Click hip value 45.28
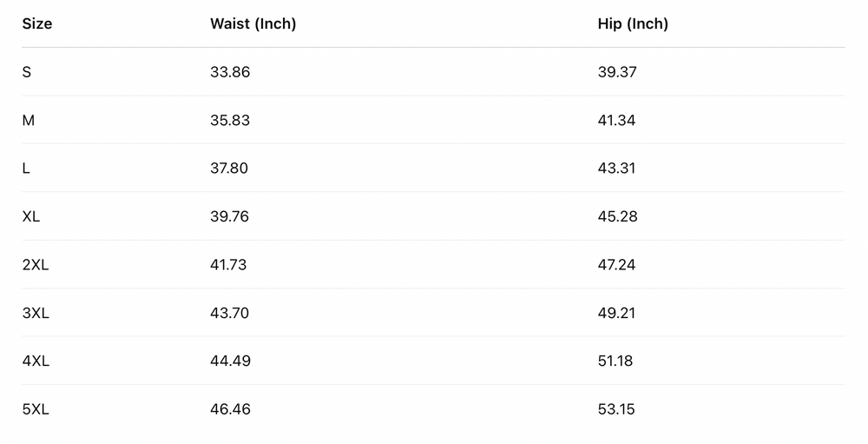The width and height of the screenshot is (868, 444). pyautogui.click(x=617, y=216)
